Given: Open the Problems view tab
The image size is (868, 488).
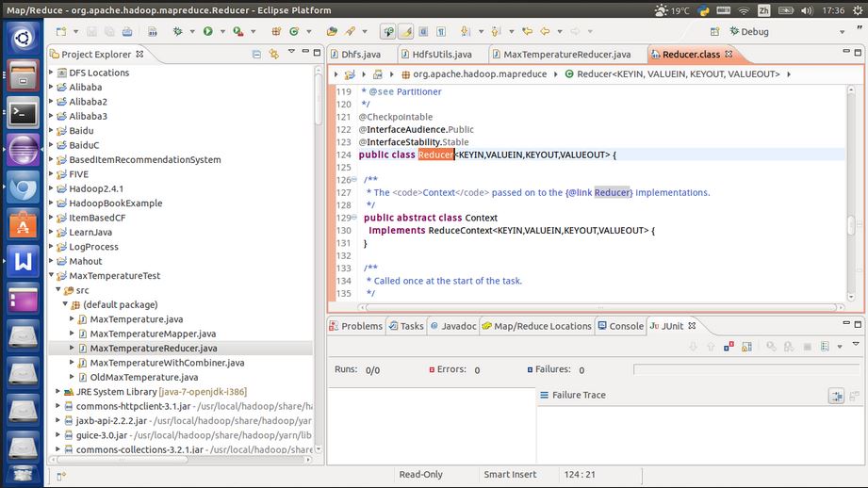Looking at the screenshot, I should [355, 326].
